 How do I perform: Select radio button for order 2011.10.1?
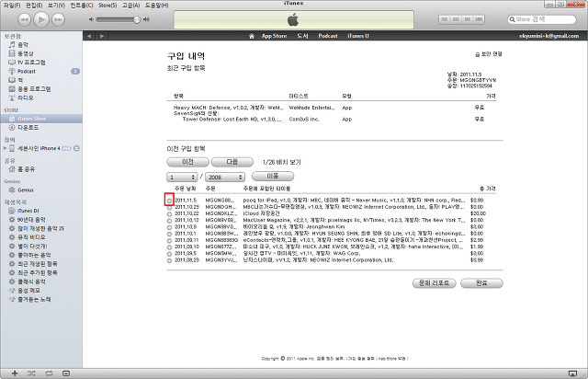[x=169, y=234]
